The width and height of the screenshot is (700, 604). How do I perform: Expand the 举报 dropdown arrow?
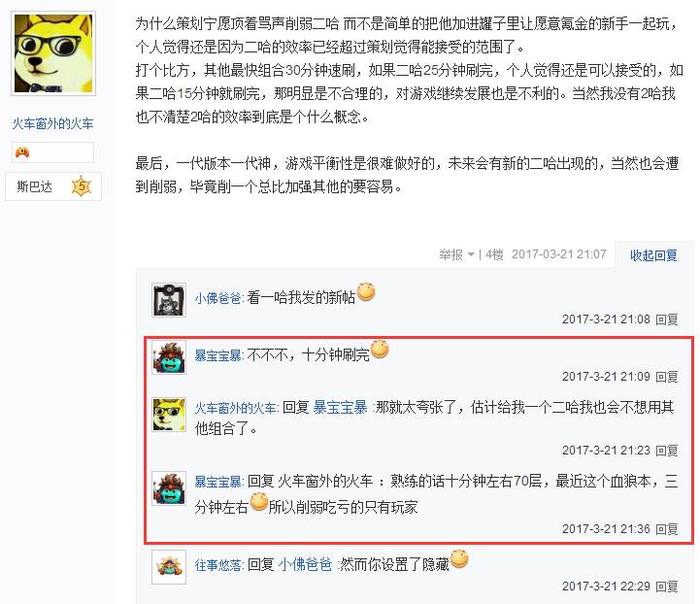point(471,255)
